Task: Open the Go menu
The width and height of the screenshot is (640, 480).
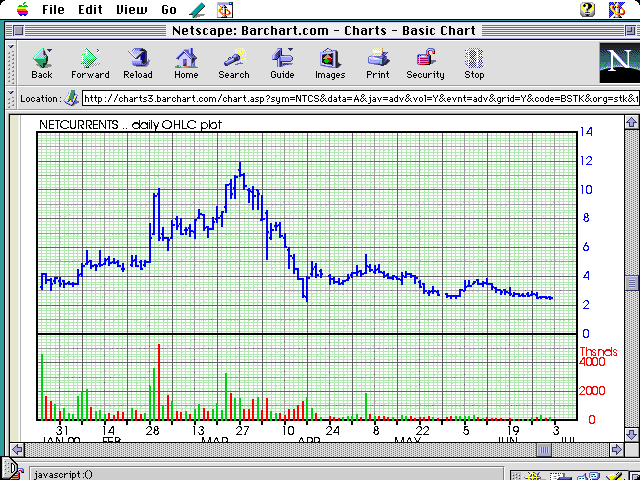Action: point(169,10)
